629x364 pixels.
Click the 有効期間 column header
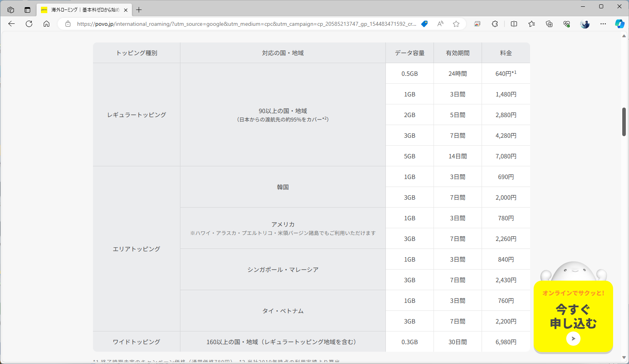[458, 53]
